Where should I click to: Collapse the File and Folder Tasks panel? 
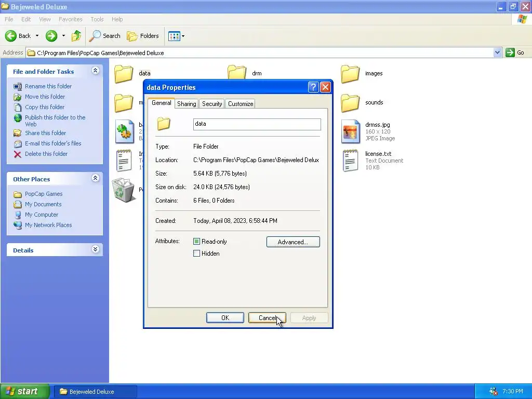point(96,71)
